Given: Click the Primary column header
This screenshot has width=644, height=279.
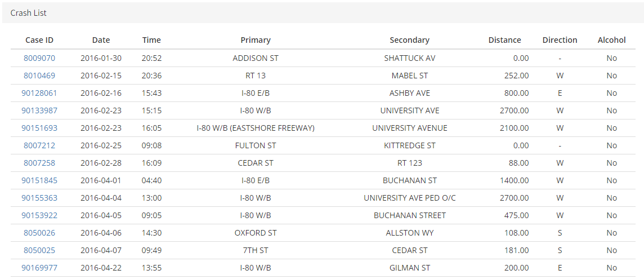Looking at the screenshot, I should point(256,40).
